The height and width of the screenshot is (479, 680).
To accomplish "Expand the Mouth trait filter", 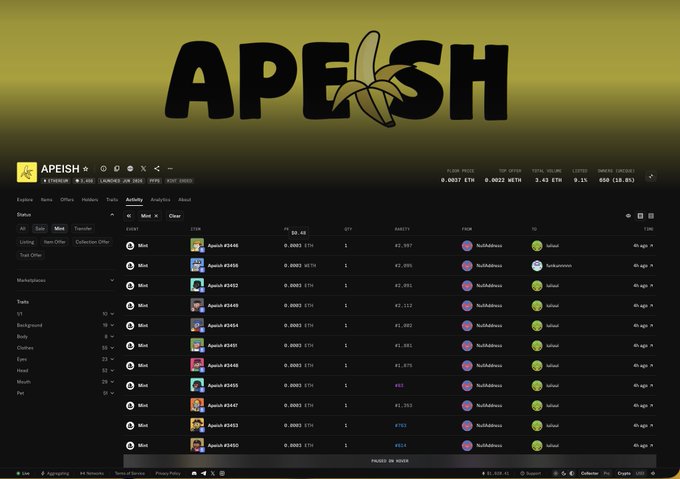I will (65, 382).
